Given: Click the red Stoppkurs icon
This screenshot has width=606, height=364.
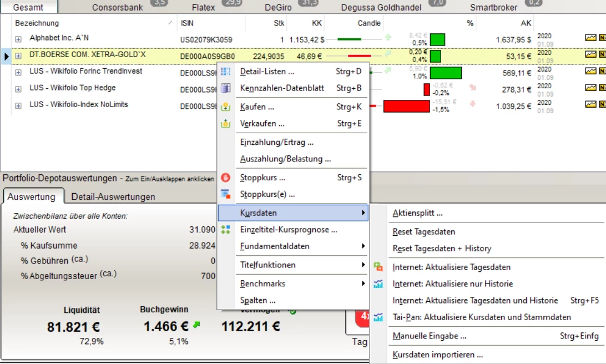Looking at the screenshot, I should 226,178.
